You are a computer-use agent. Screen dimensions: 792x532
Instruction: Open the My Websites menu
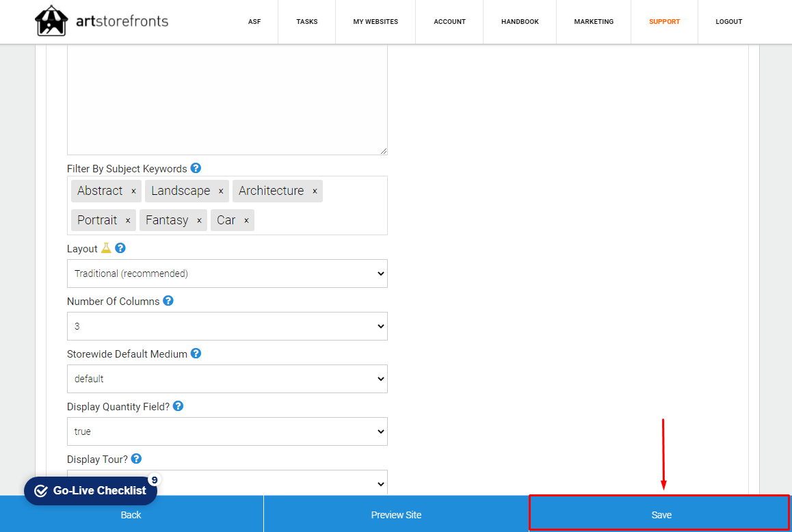(x=375, y=22)
